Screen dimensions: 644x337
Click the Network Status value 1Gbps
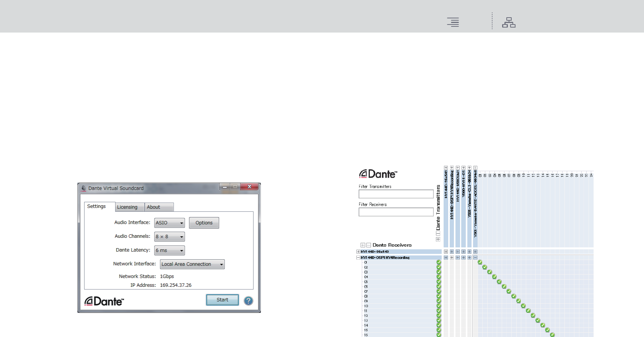tap(167, 276)
